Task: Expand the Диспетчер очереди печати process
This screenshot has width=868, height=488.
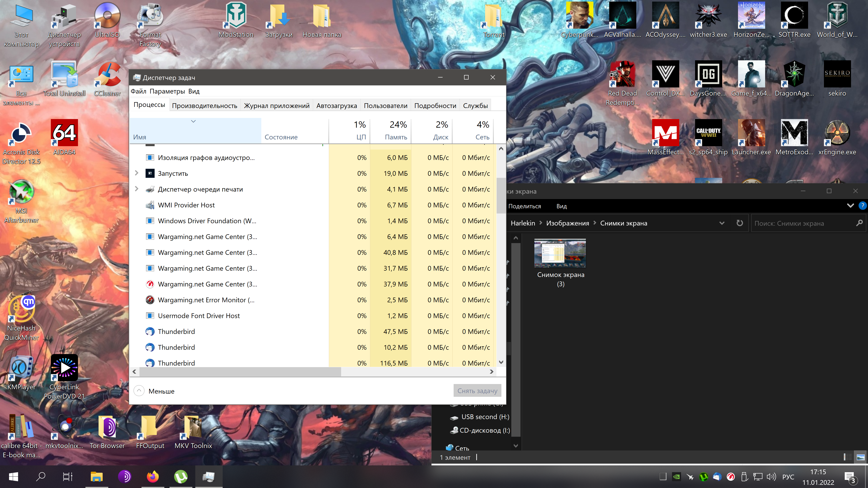Action: (137, 189)
